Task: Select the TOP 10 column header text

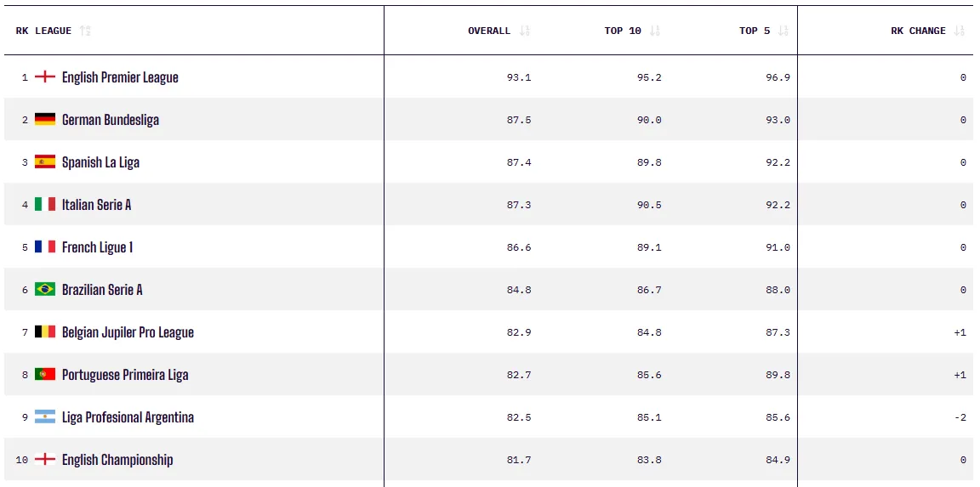Action: (x=623, y=31)
